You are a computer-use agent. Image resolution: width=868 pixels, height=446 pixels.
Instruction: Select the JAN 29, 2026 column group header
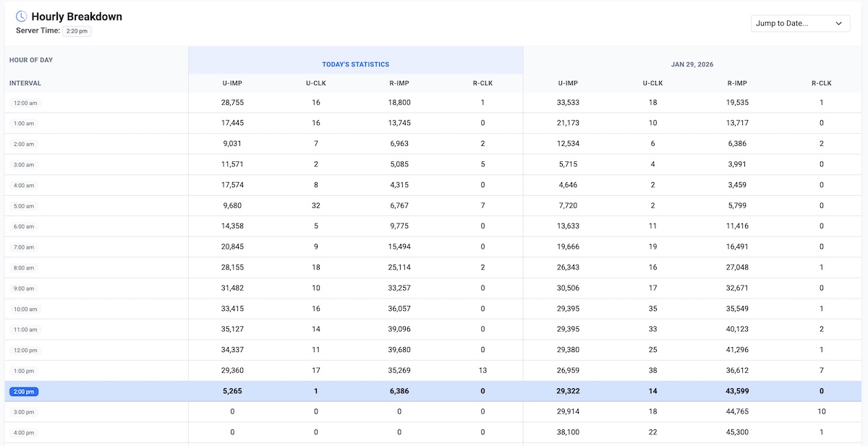tap(692, 64)
